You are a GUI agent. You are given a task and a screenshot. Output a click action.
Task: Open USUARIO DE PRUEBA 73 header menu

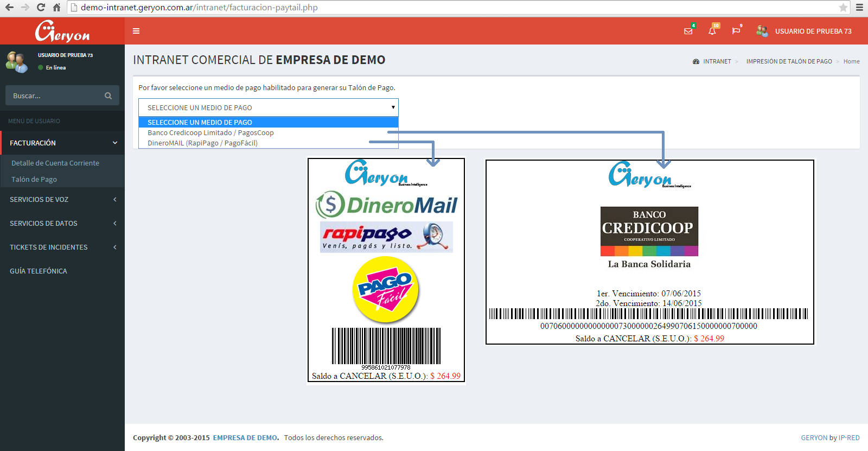tap(813, 31)
